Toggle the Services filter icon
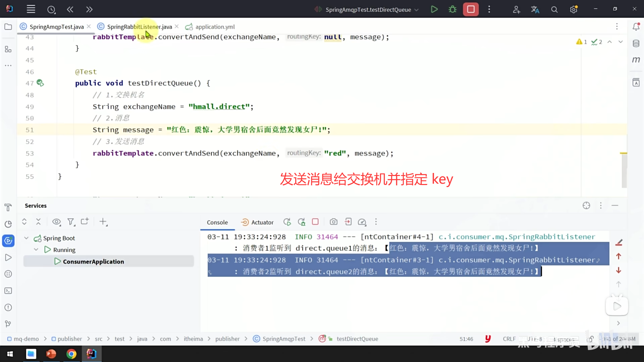 pos(70,222)
